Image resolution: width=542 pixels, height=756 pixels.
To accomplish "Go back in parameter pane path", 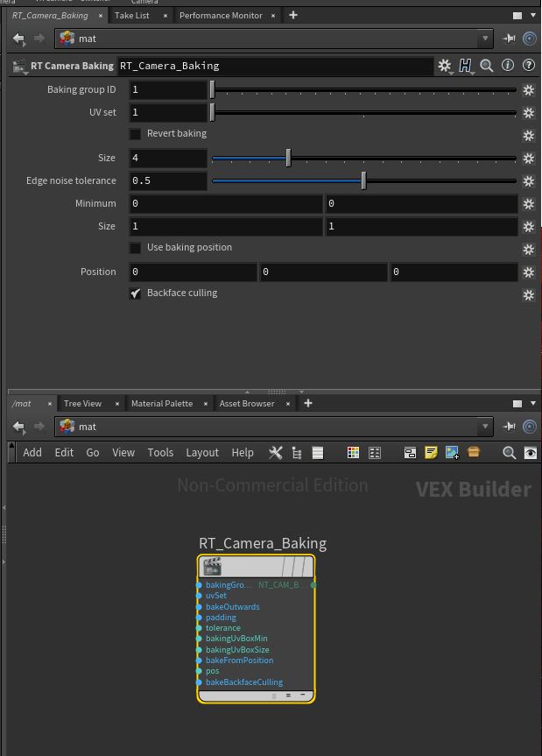I will click(18, 39).
